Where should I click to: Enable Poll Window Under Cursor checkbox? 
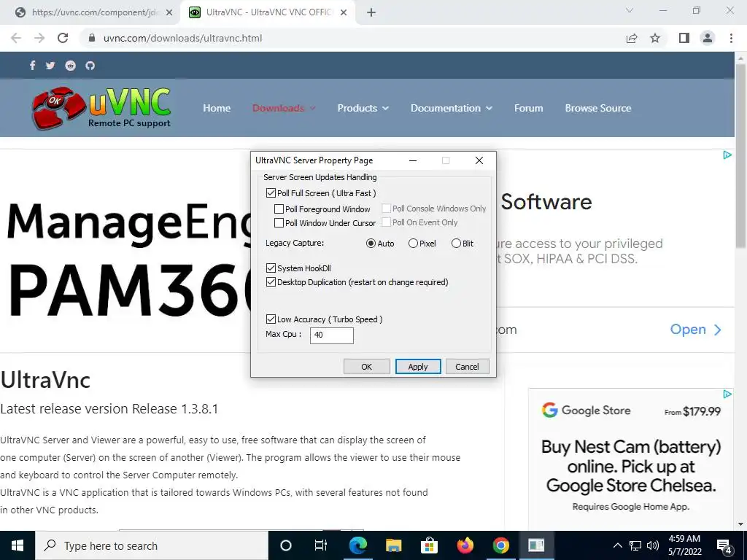point(279,223)
